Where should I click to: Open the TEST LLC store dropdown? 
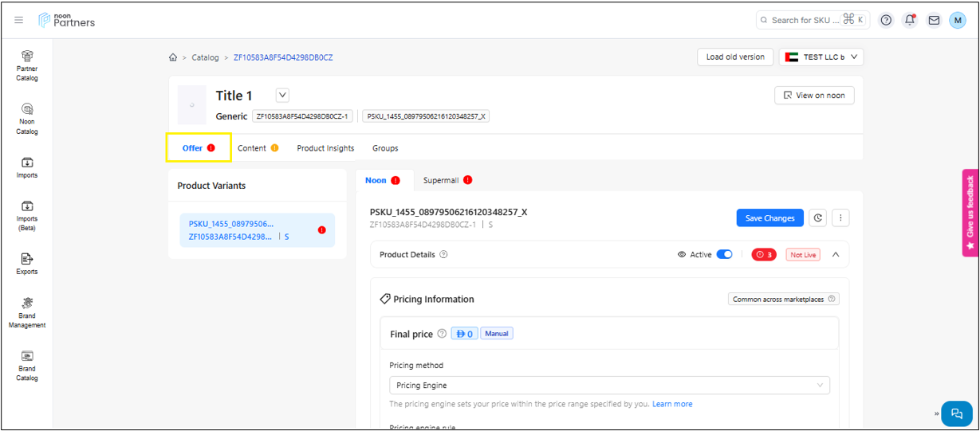[x=821, y=57]
